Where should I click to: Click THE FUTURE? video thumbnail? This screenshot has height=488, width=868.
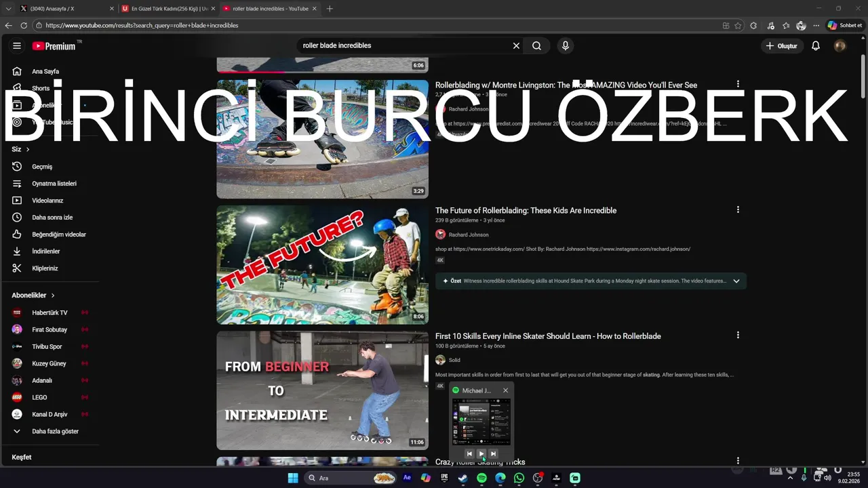[322, 265]
